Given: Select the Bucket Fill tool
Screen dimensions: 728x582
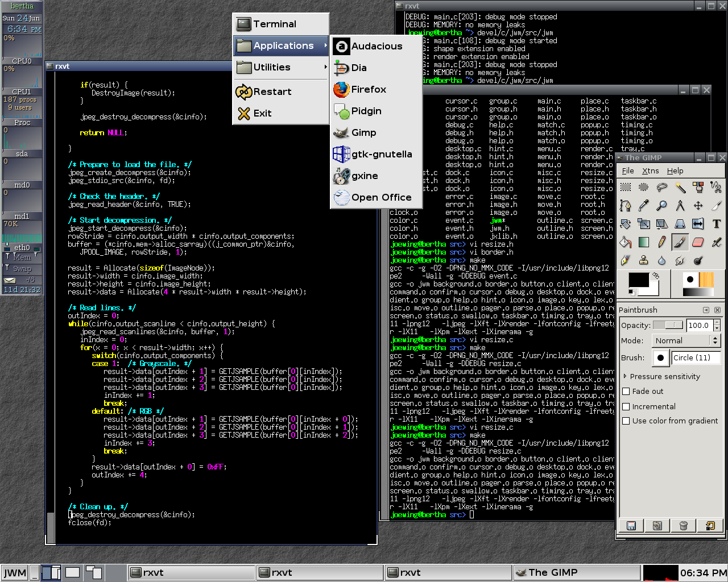Looking at the screenshot, I should [626, 242].
